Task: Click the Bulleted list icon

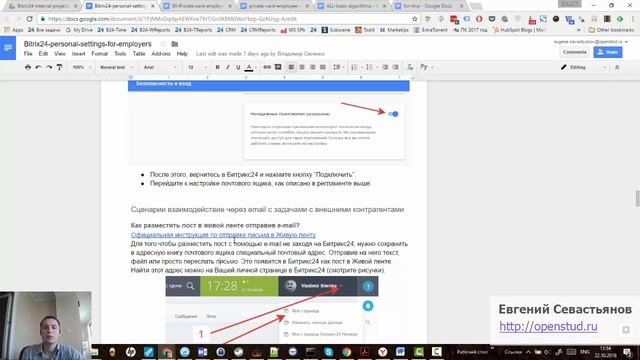Action: (371, 67)
